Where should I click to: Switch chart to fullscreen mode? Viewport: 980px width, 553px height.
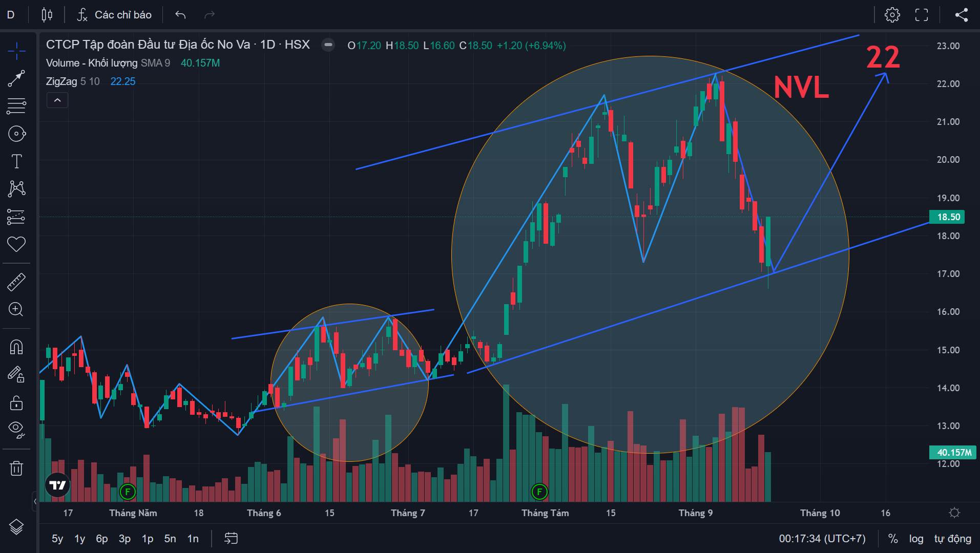tap(922, 15)
